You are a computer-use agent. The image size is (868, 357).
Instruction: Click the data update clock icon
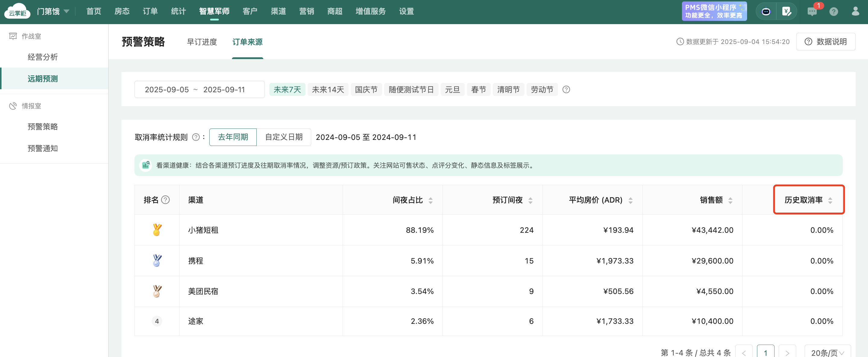[680, 42]
